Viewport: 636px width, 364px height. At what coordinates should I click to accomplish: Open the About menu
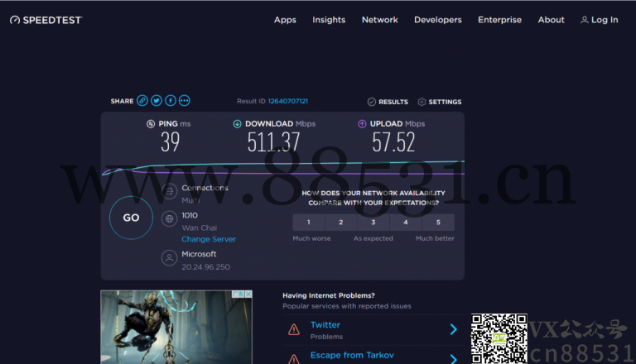[551, 20]
